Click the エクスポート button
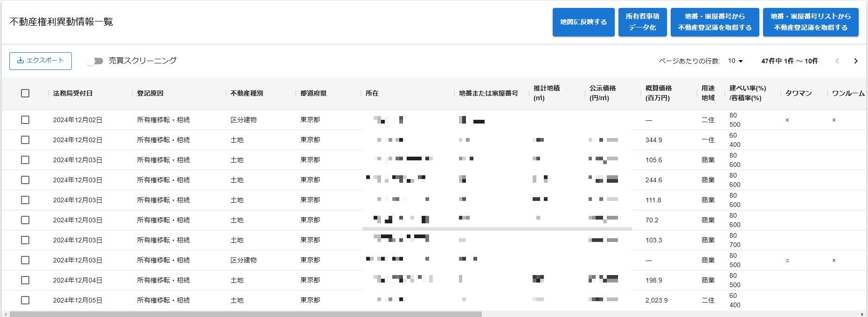The height and width of the screenshot is (317, 868). click(41, 61)
